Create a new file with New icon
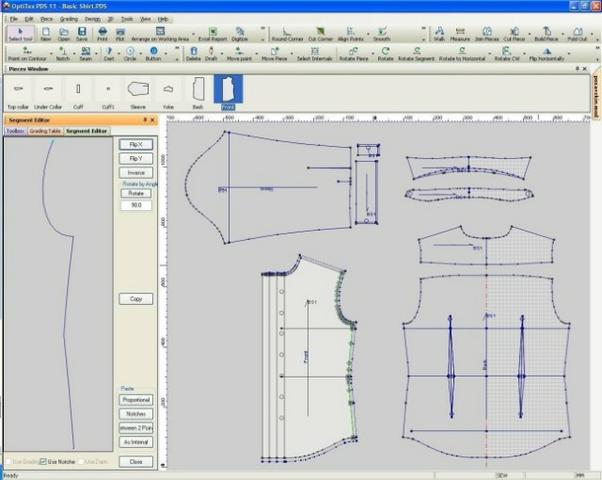 coord(46,34)
